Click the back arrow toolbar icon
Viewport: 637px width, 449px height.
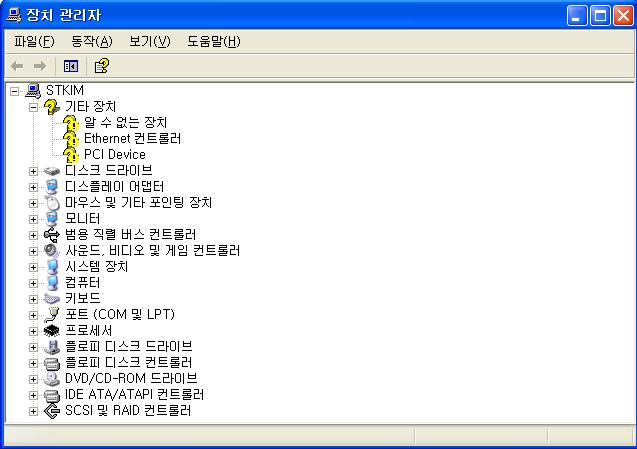pos(17,66)
